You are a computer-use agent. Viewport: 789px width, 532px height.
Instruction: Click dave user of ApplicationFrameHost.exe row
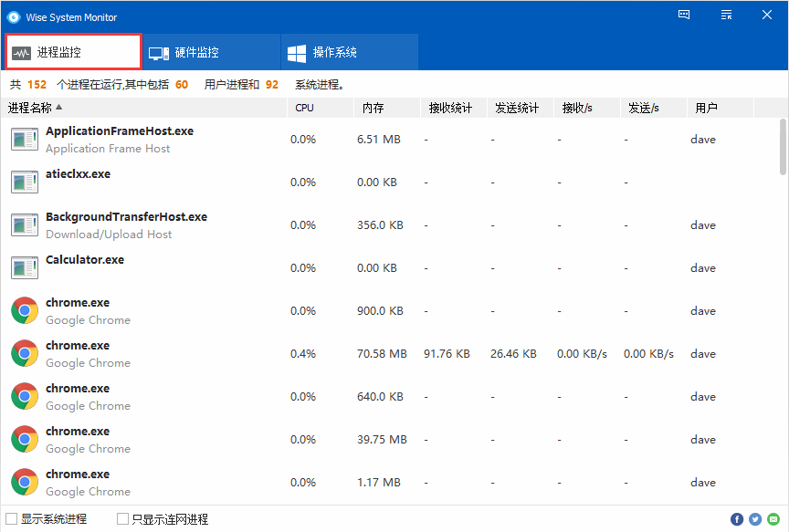[703, 140]
